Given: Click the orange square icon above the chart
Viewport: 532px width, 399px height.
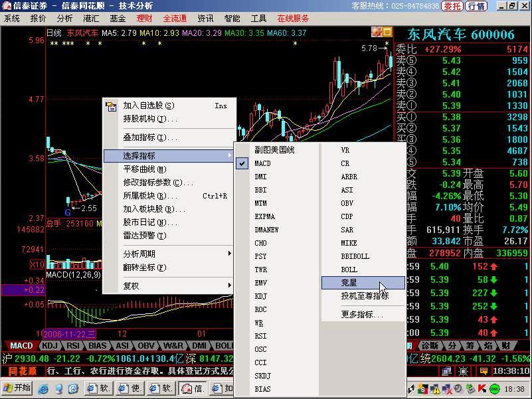Looking at the screenshot, I should click(387, 33).
